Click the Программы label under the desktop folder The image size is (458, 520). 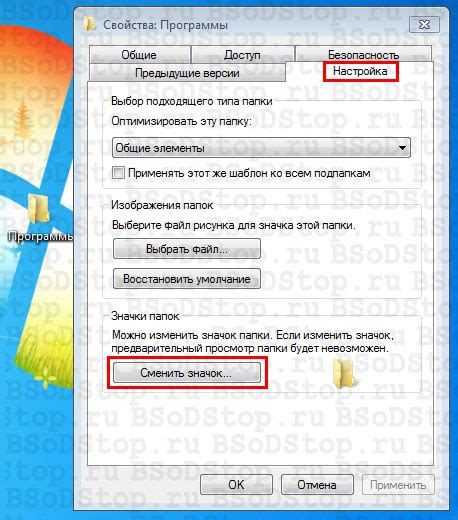[x=40, y=236]
